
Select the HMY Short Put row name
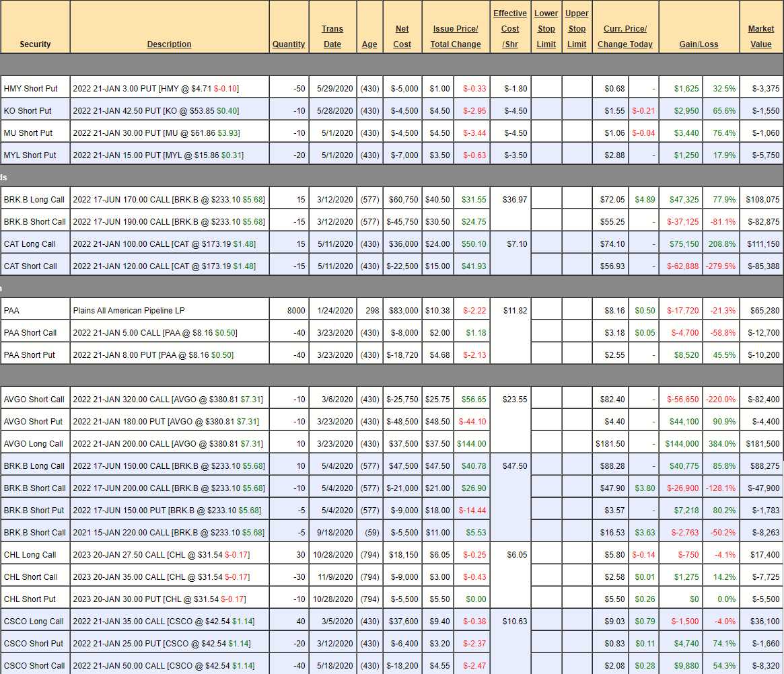[x=31, y=89]
